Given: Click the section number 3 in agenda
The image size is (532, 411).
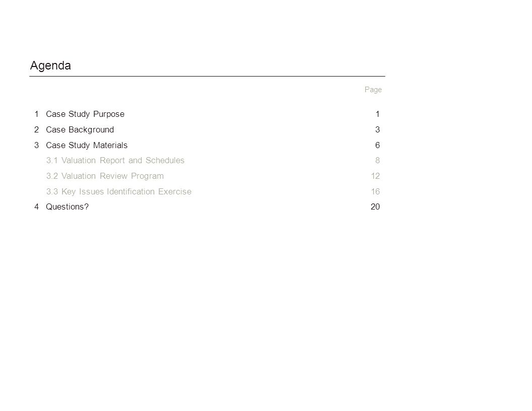Looking at the screenshot, I should tap(37, 145).
